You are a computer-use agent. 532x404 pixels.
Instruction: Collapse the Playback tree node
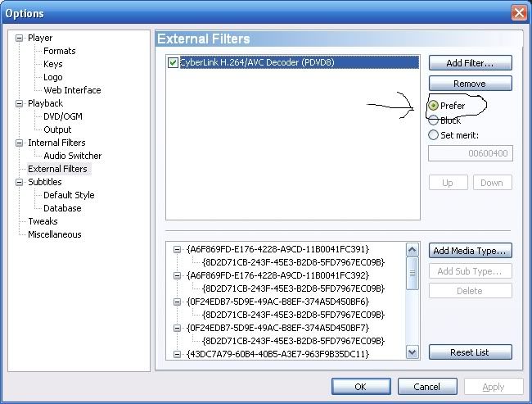(x=20, y=103)
